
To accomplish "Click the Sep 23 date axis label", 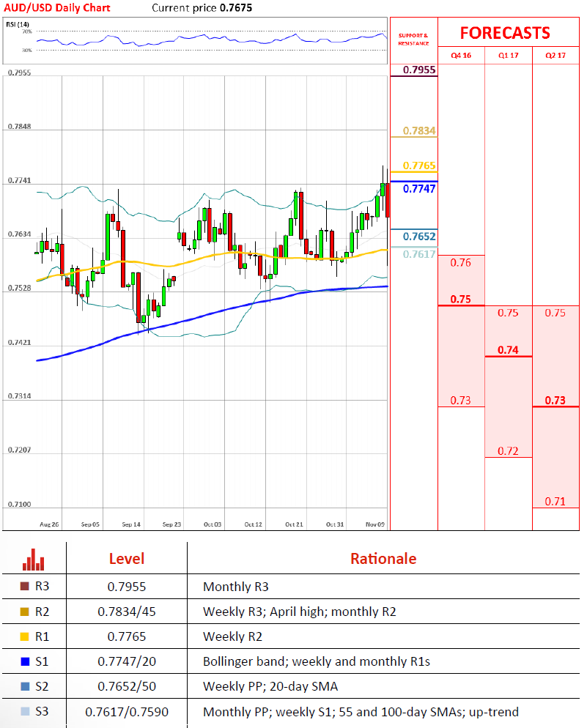I will point(171,524).
